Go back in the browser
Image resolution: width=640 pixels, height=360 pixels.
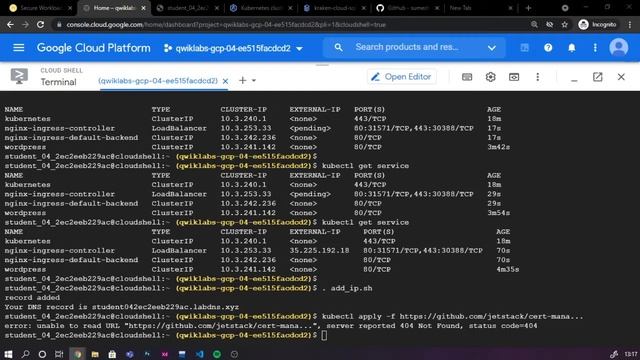[x=10, y=24]
